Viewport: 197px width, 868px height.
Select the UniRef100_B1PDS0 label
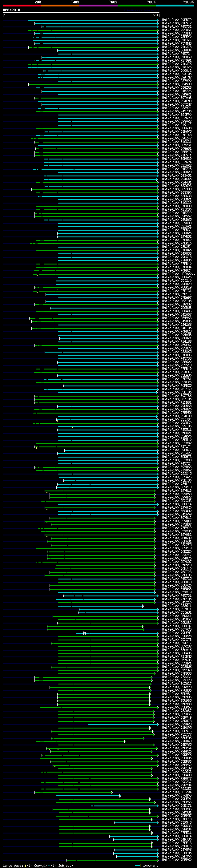coord(177,57)
